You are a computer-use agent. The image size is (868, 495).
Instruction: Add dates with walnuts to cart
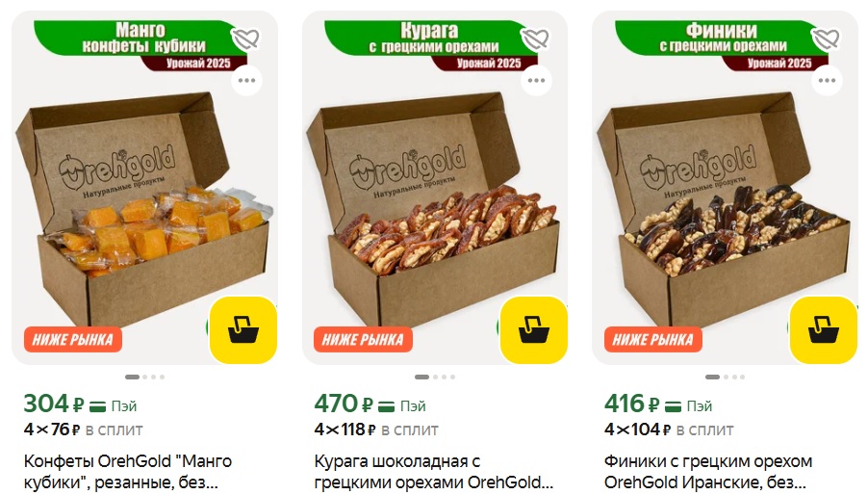[823, 330]
